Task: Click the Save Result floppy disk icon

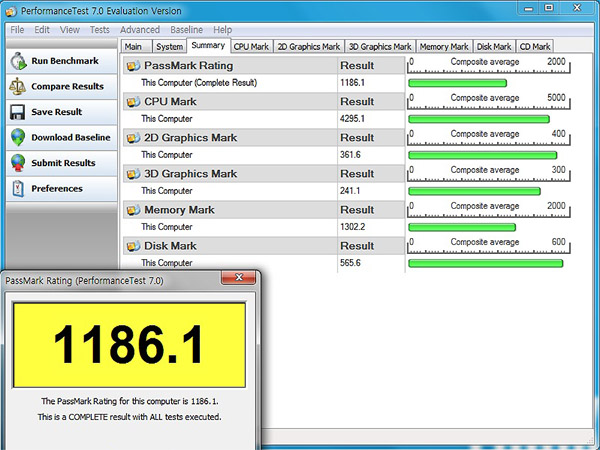Action: pos(18,112)
